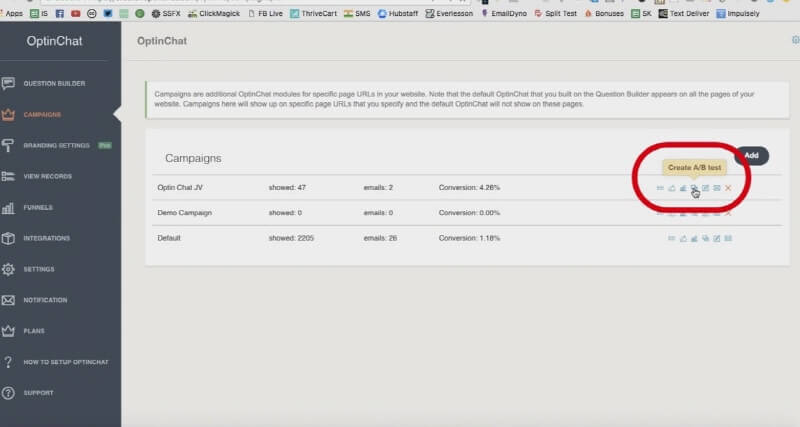Image resolution: width=800 pixels, height=427 pixels.
Task: Open the SMS bookmark
Action: point(357,14)
